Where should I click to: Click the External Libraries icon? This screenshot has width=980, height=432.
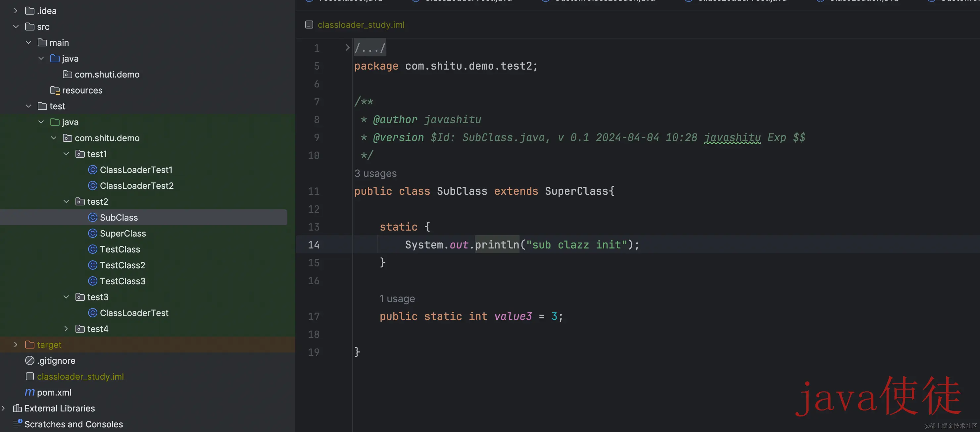17,408
